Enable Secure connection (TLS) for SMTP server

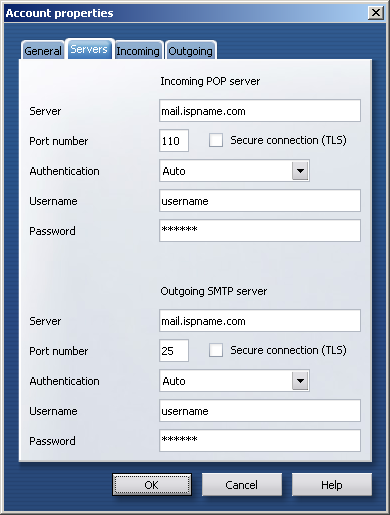coord(216,350)
